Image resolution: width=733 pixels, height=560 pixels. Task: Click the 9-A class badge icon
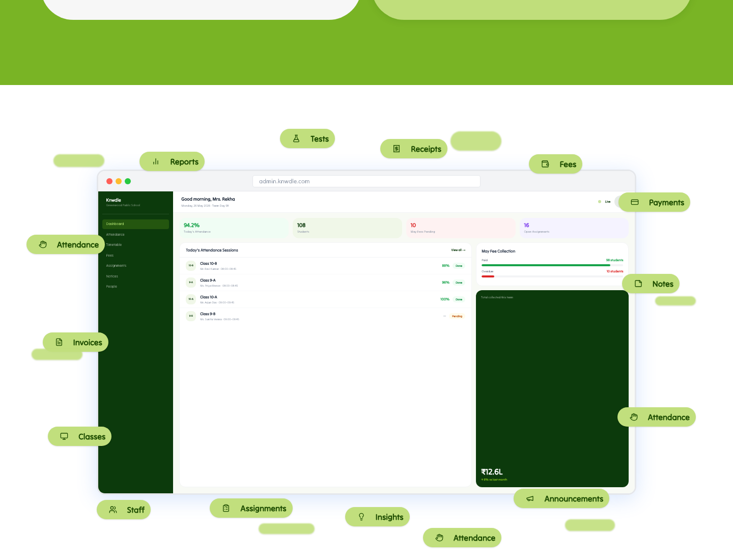pos(191,282)
